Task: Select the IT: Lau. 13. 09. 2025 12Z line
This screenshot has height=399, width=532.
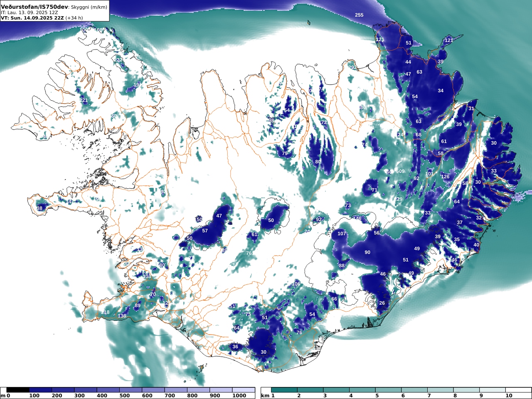Action: coord(30,12)
